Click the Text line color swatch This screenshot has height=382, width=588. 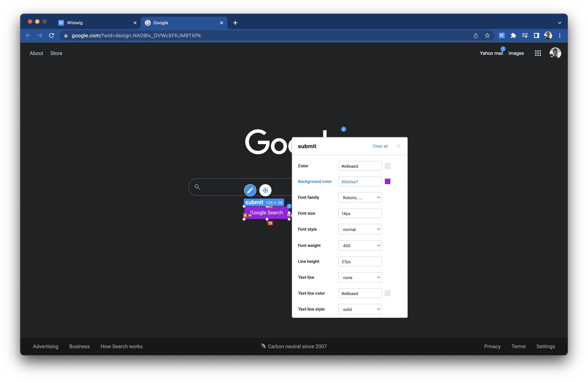(x=387, y=293)
